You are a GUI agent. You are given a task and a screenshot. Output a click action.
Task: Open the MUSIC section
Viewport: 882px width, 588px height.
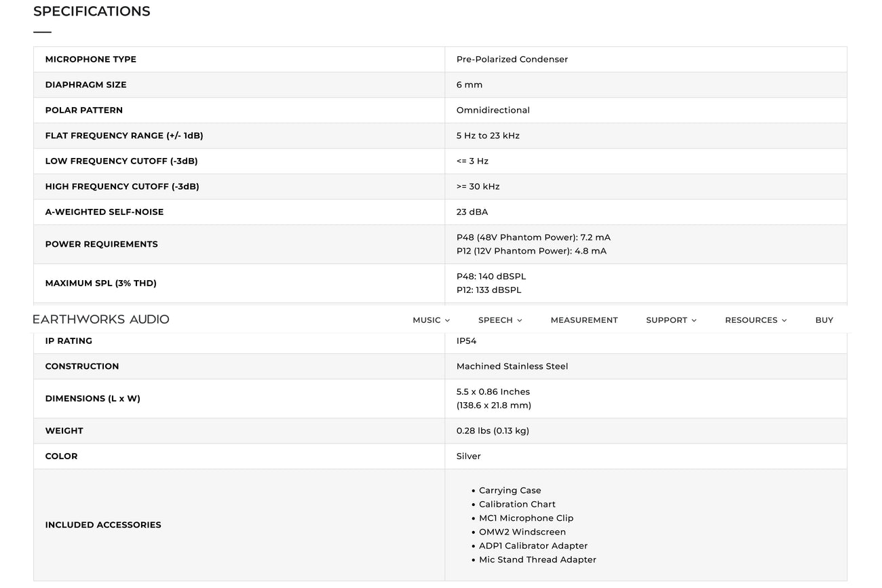(x=426, y=319)
